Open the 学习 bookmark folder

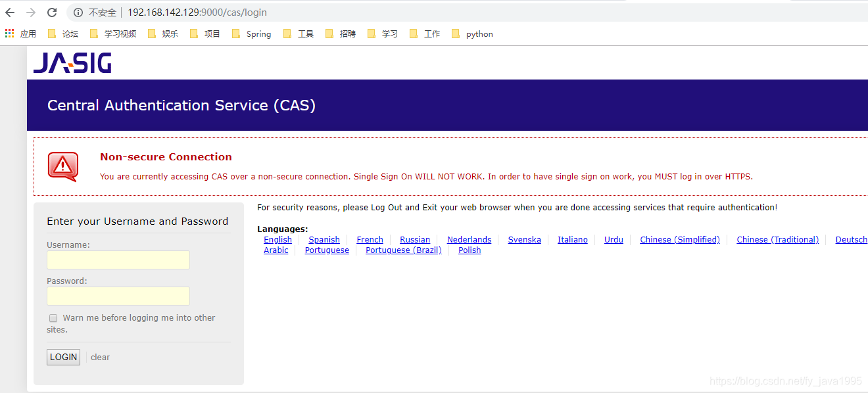click(x=383, y=34)
